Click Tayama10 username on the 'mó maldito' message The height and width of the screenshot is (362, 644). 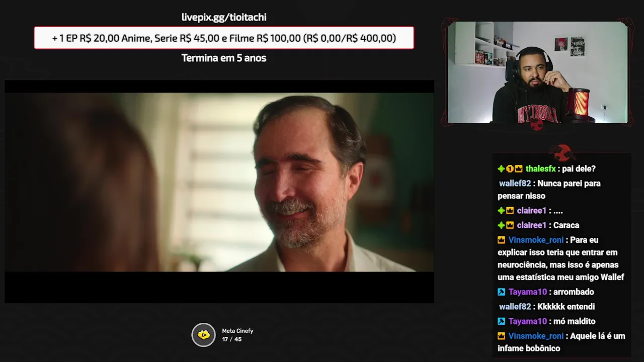point(527,321)
